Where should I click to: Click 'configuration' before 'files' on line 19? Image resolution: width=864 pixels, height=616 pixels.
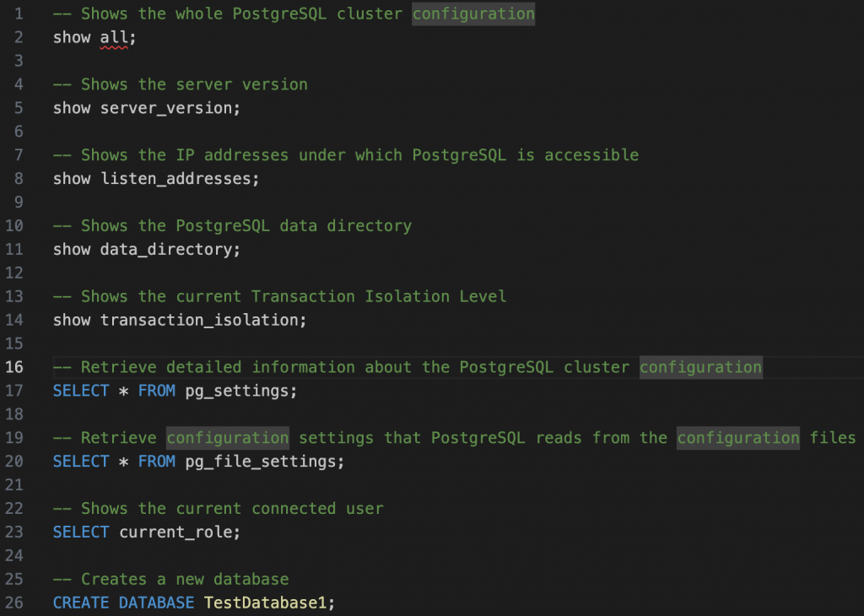click(x=738, y=437)
